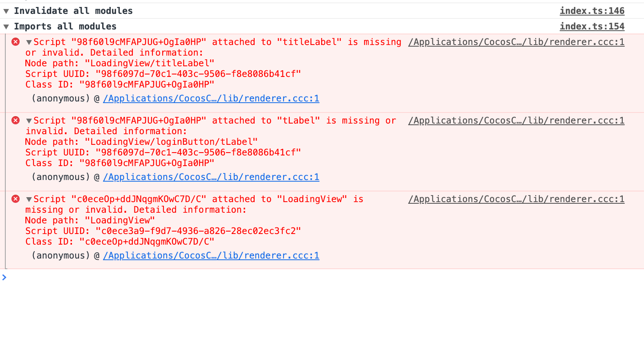Click the error icon beside the titleLabel error
Screen dimensions: 644x351
pos(16,42)
